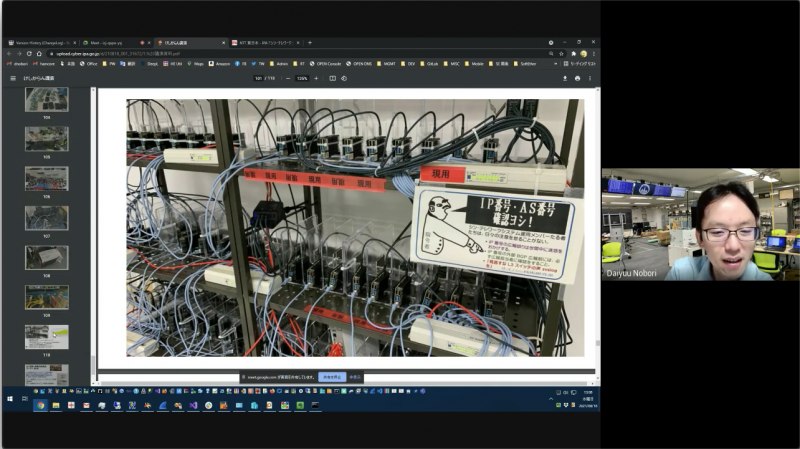Select page thumbnail 108
Screen dimensions: 800x449
(46, 258)
